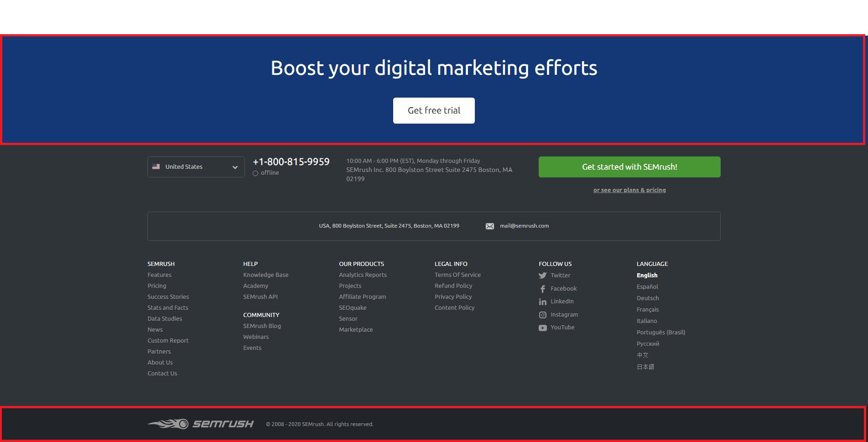Switch language to Español

point(647,287)
